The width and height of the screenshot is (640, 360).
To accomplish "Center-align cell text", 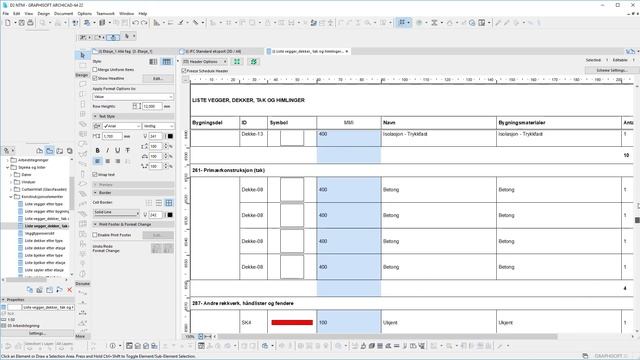I will [x=108, y=161].
